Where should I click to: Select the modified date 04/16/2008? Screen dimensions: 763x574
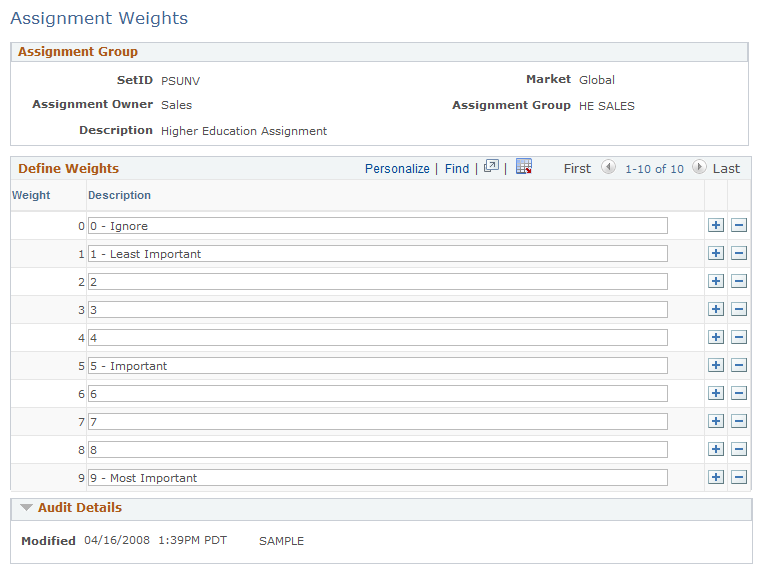click(117, 540)
